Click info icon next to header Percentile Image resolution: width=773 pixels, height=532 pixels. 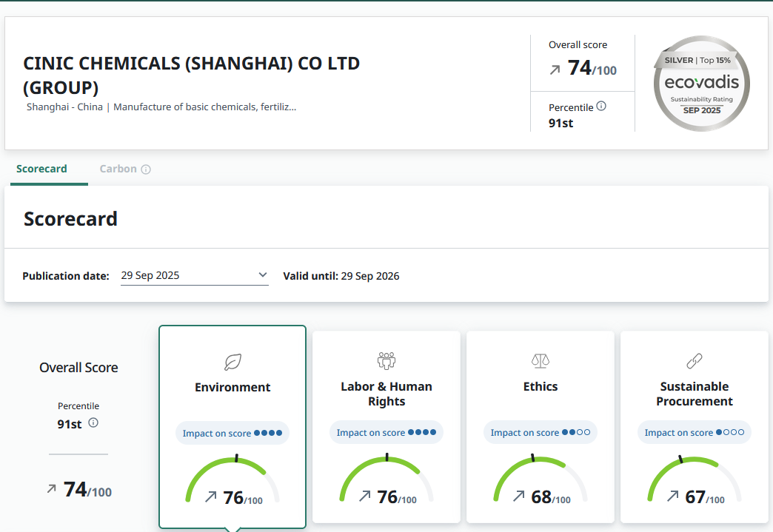click(601, 107)
